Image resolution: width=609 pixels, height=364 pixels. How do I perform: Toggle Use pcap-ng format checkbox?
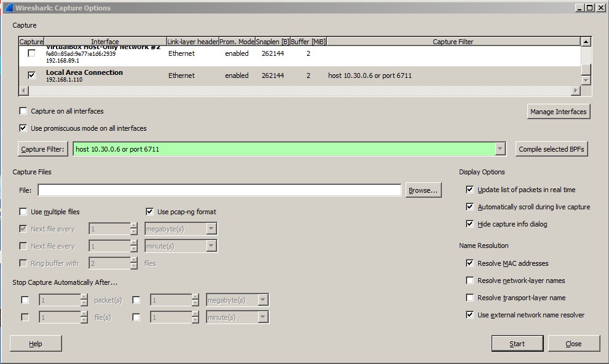[149, 212]
